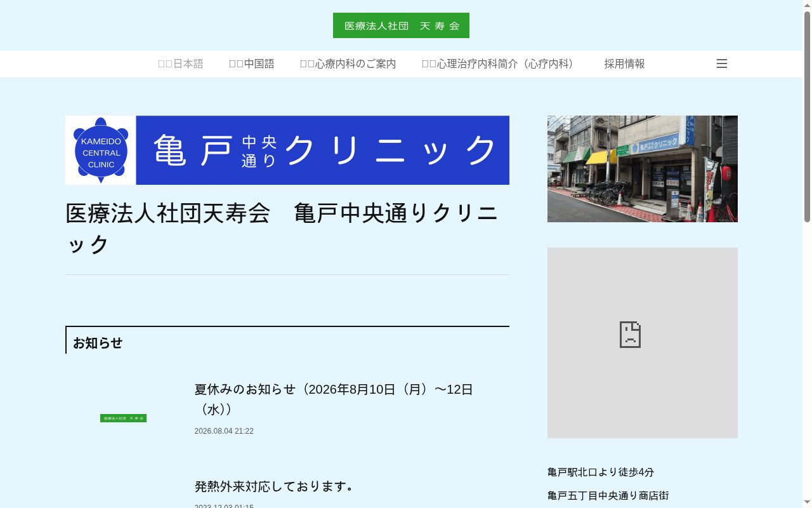The image size is (812, 508).
Task: Click the Kameido Central Clinic turtle logo
Action: 101,150
